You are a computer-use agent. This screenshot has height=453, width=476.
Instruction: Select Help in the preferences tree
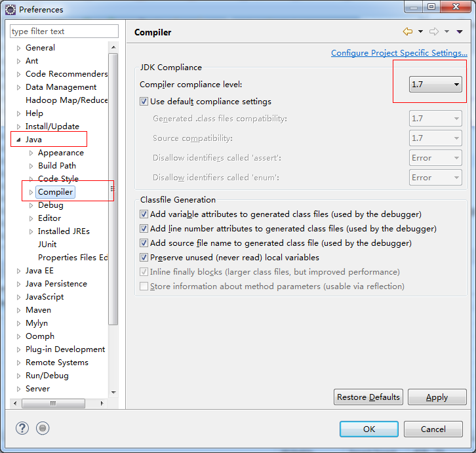(x=34, y=113)
